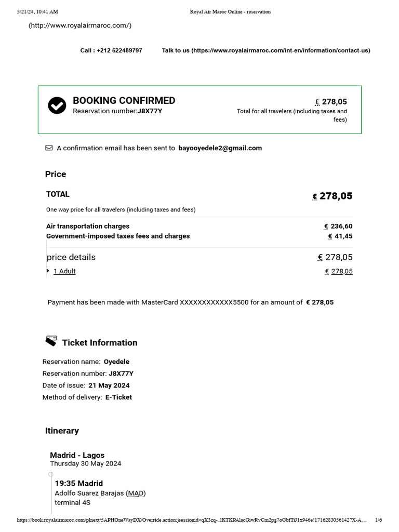Click the Call +212 522489797 phone number
Image resolution: width=399 pixels, height=532 pixels.
[x=111, y=50]
